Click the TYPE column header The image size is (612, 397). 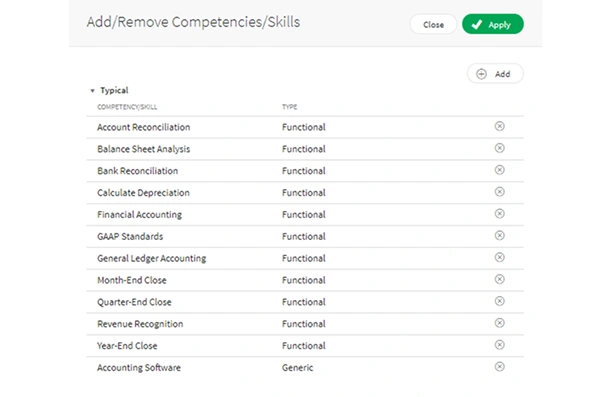289,107
